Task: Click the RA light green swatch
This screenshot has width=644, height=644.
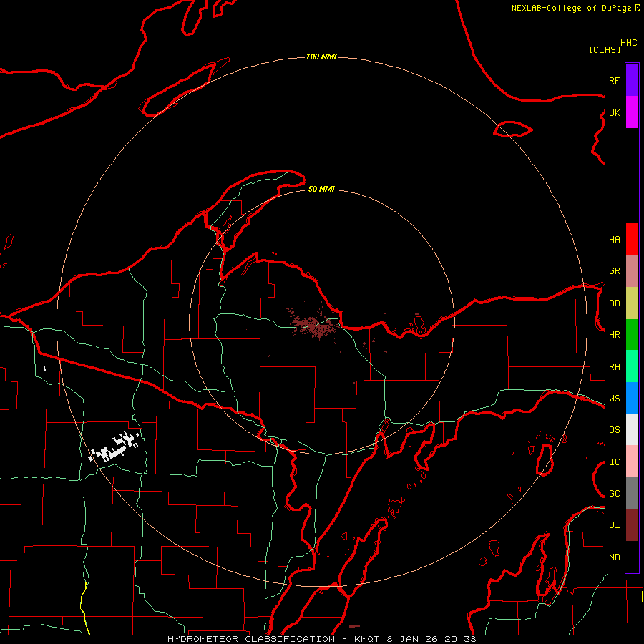Action: point(632,366)
